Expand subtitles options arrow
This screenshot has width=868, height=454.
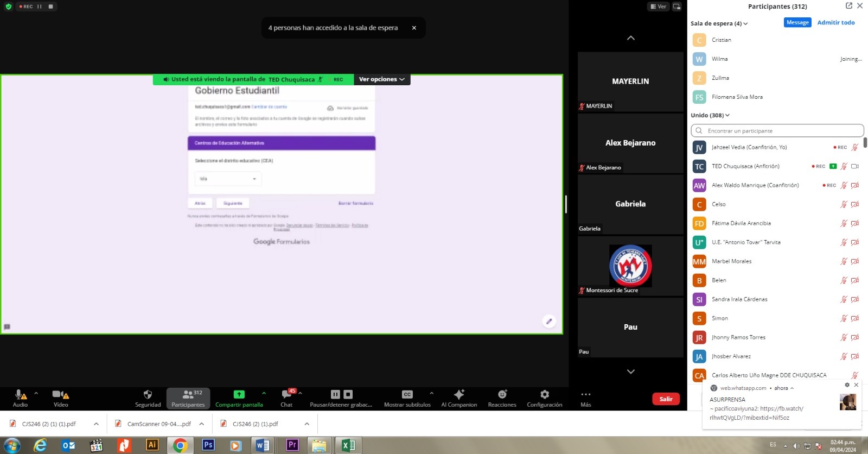(431, 393)
